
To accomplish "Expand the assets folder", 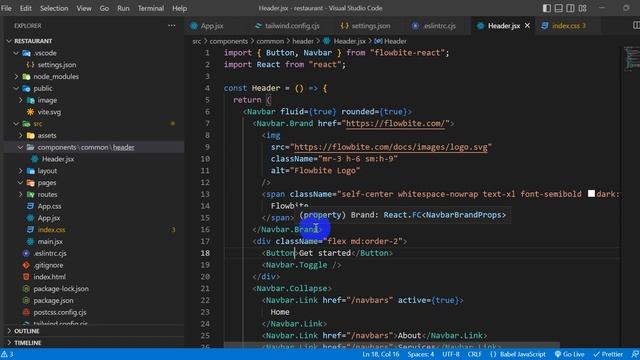I will [x=20, y=136].
